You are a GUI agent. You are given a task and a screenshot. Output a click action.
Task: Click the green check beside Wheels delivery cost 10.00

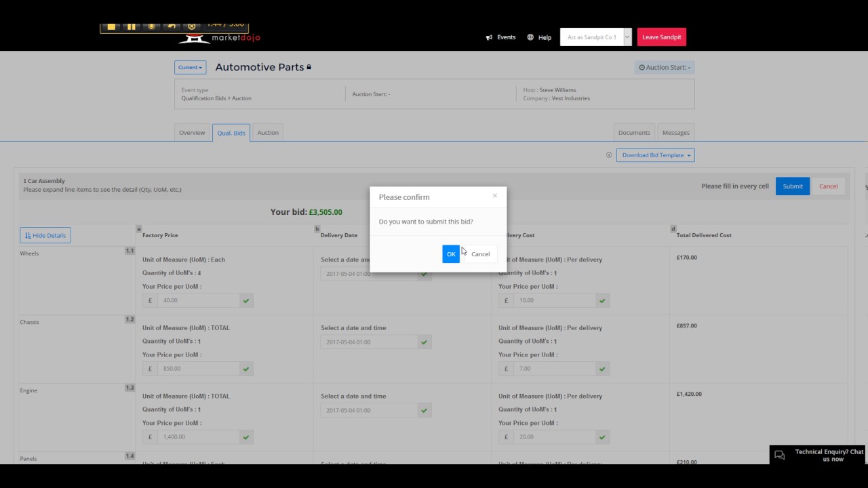tap(602, 300)
